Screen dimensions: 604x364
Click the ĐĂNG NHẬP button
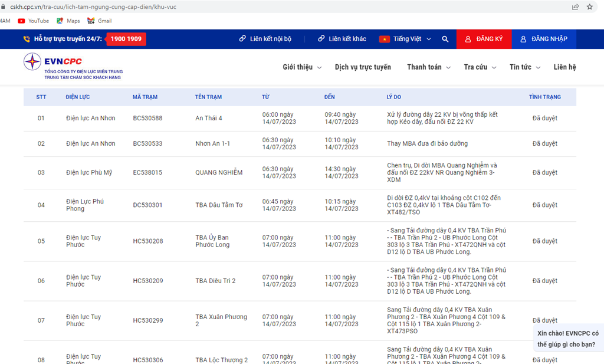click(x=544, y=39)
